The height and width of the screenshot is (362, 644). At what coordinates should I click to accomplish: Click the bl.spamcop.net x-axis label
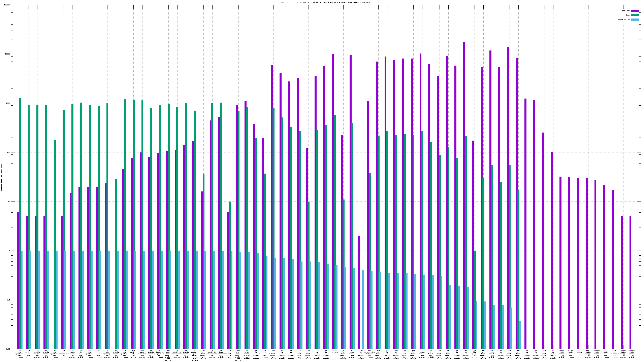[x=107, y=354]
